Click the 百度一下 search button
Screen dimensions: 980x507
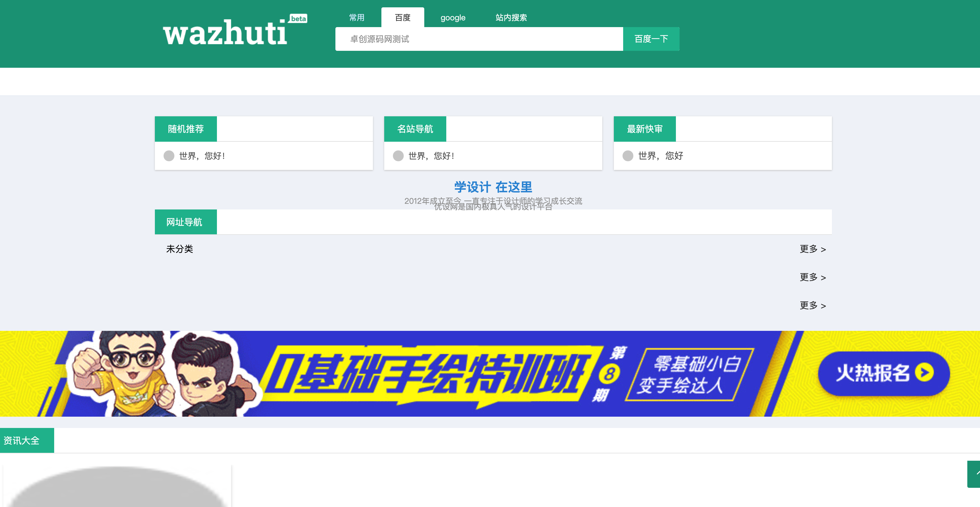651,39
